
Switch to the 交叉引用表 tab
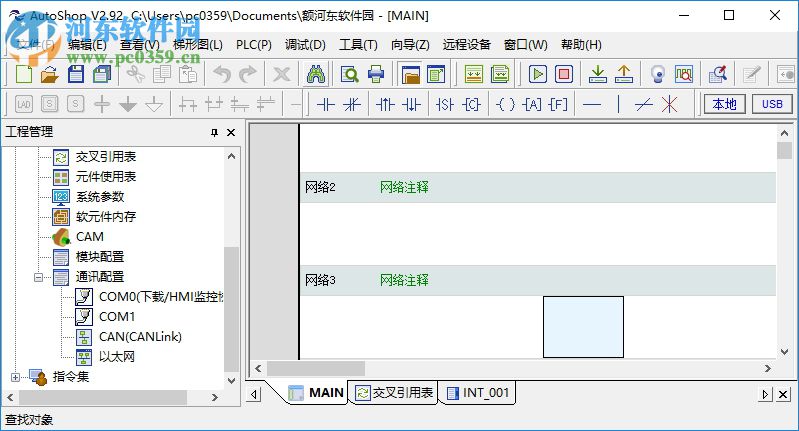pyautogui.click(x=393, y=393)
